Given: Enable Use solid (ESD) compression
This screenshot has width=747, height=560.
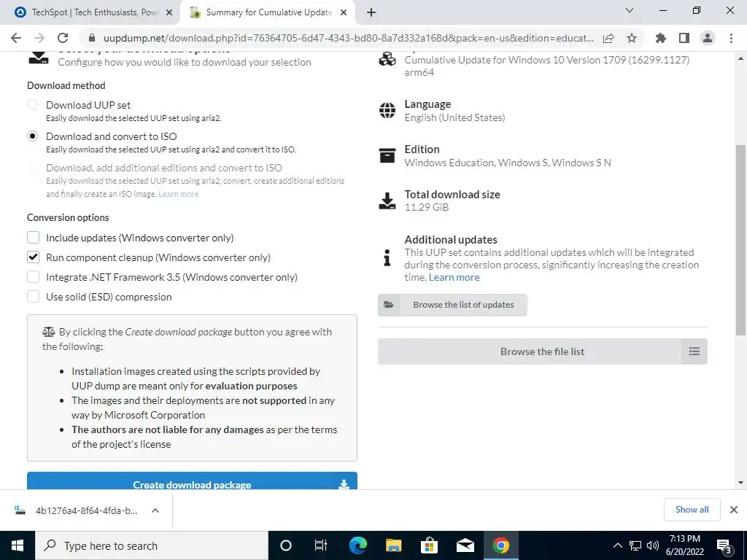Looking at the screenshot, I should coord(33,297).
